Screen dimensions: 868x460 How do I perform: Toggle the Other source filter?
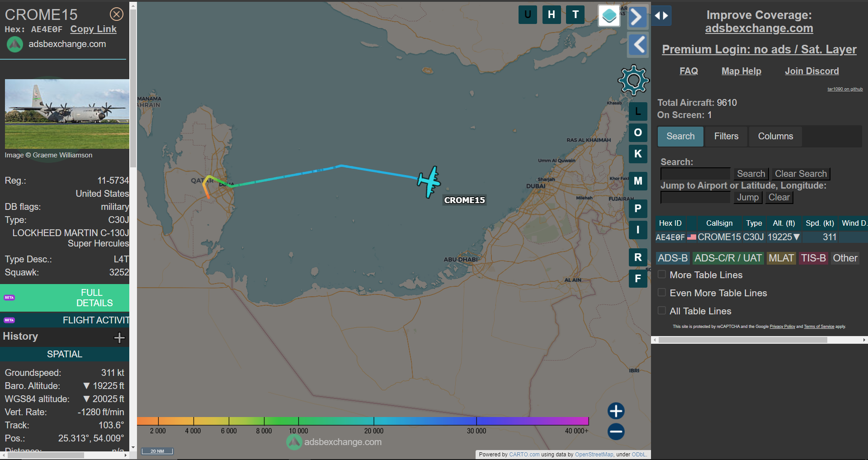(845, 258)
